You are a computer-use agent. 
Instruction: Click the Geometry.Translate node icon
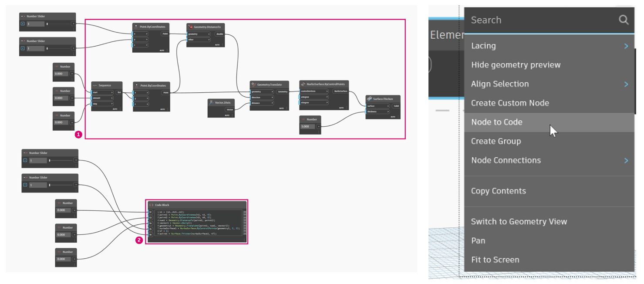pyautogui.click(x=253, y=84)
